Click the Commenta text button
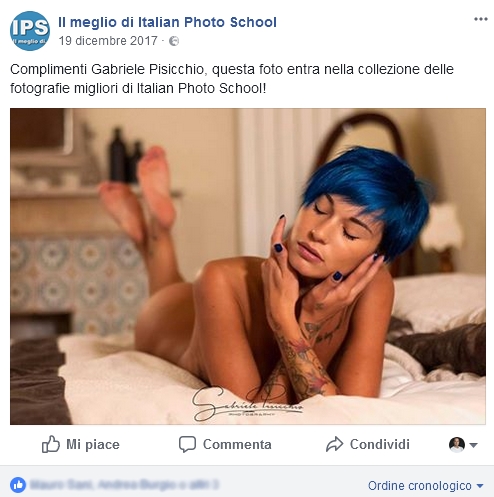The height and width of the screenshot is (497, 494). coord(237,444)
